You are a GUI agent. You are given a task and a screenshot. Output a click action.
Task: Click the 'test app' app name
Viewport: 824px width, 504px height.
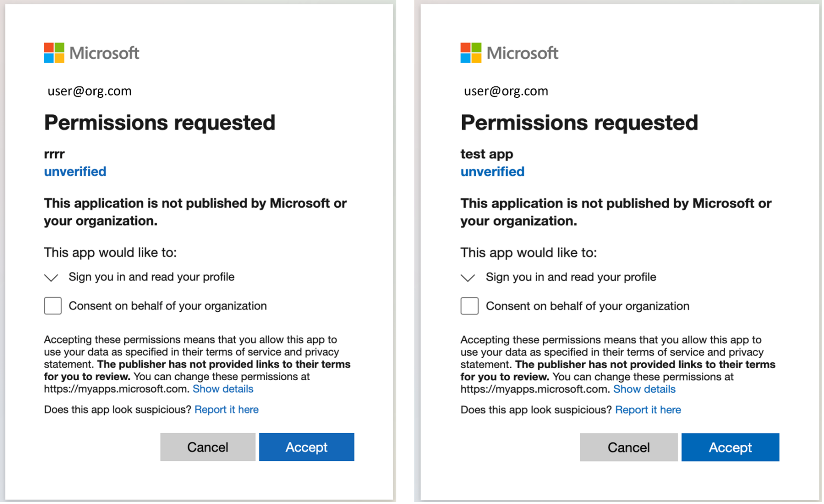487,154
